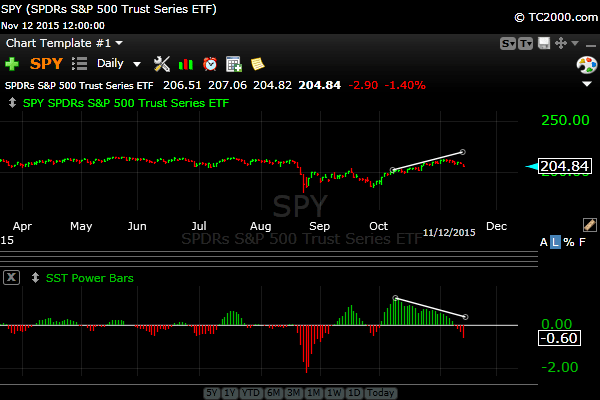Select the 1M range button
Viewport: 600px width, 400px height.
(x=314, y=393)
